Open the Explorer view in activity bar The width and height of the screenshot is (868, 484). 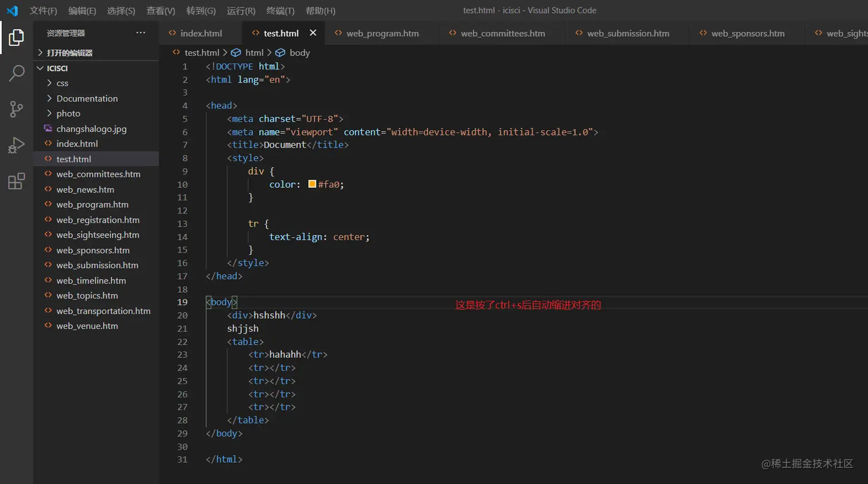point(17,37)
